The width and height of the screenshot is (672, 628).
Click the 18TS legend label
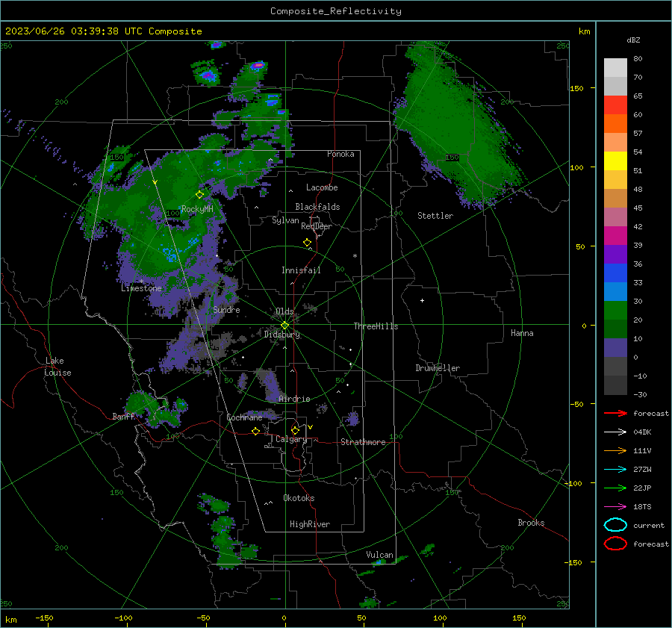[x=642, y=507]
